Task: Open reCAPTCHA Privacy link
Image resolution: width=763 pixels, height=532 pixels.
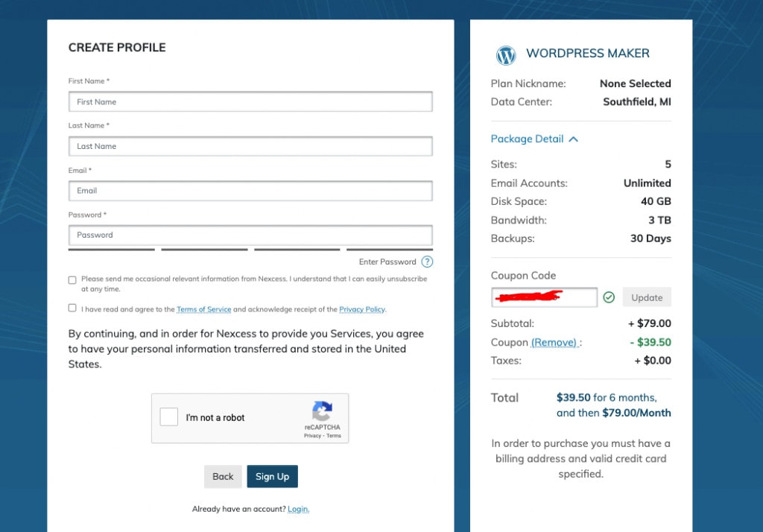Action: 312,436
